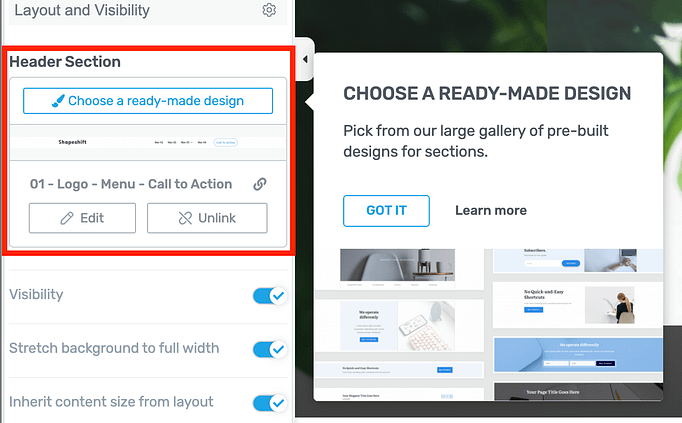The width and height of the screenshot is (682, 423).
Task: Turn off Inherit content size from layout
Action: (270, 403)
